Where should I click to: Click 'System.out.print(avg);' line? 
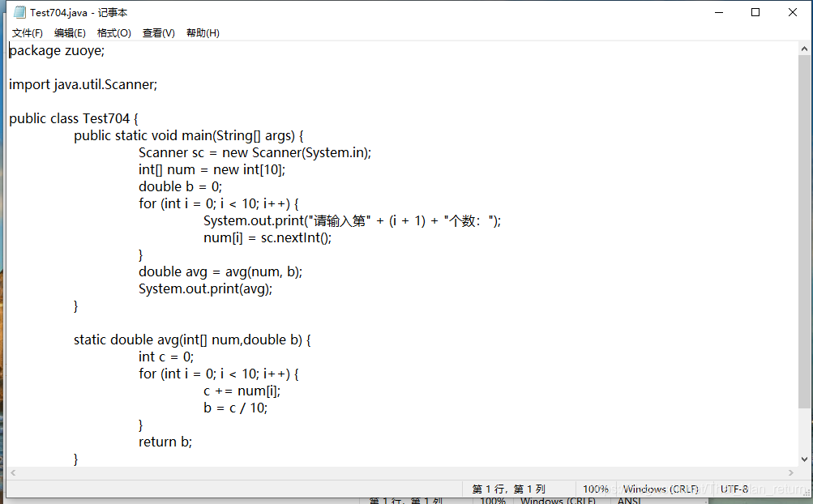pyautogui.click(x=205, y=288)
